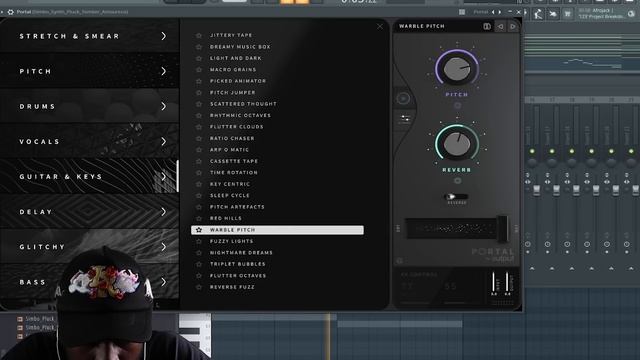Image resolution: width=640 pixels, height=360 pixels.
Task: Select the Guitar & Keys category
Action: click(89, 176)
